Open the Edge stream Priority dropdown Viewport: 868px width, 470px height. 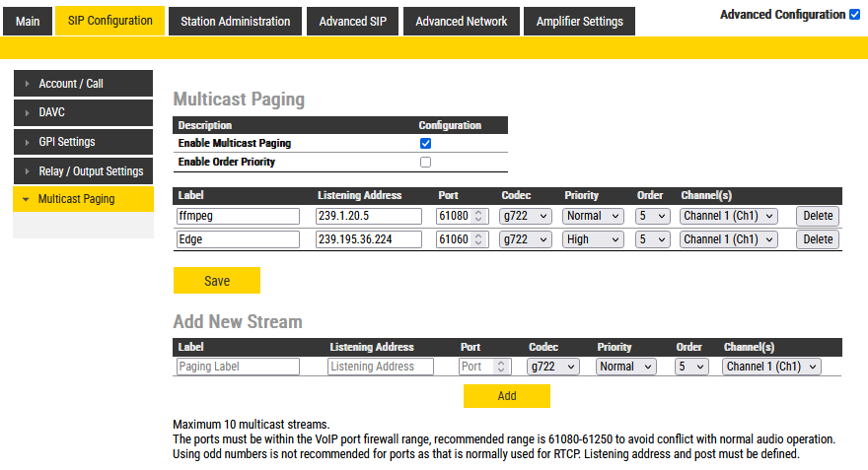(x=593, y=239)
